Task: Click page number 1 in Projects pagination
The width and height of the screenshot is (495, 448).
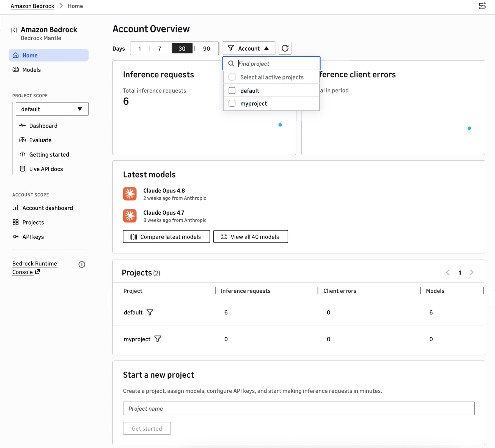Action: click(x=460, y=272)
